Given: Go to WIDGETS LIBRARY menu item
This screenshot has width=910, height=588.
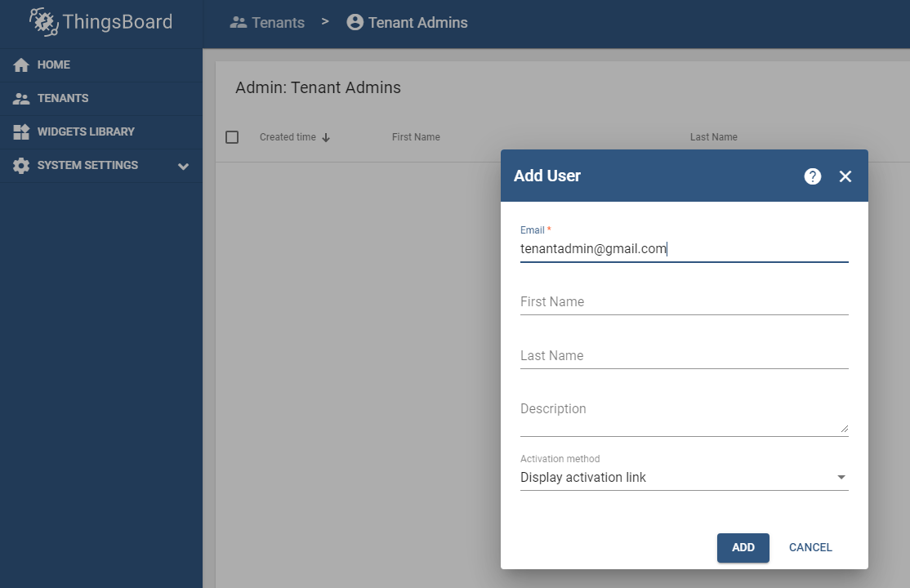Looking at the screenshot, I should pos(86,132).
